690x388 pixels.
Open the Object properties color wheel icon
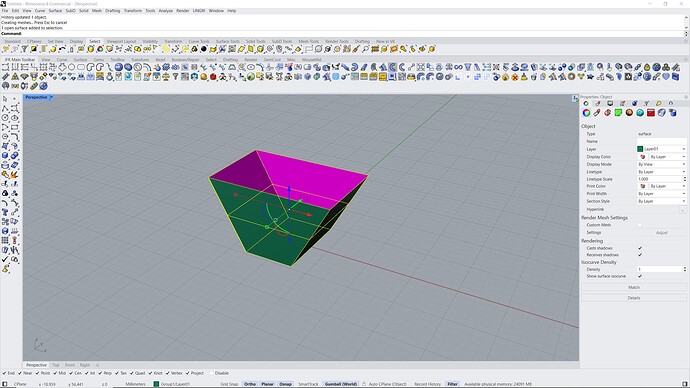tap(586, 113)
